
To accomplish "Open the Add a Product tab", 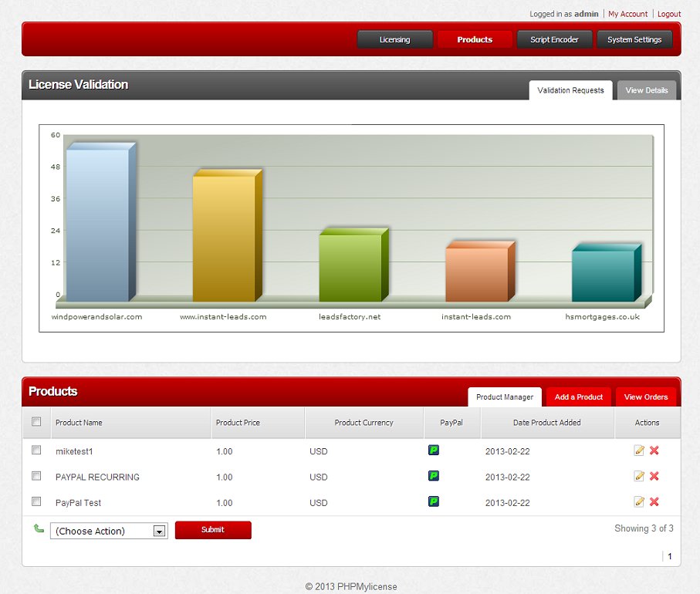I will coord(578,397).
